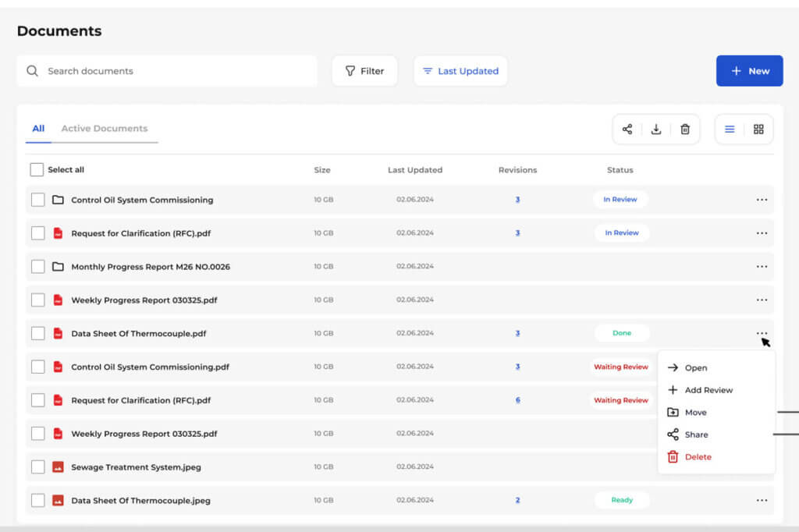Click the trash icon in the toolbar
This screenshot has width=799, height=532.
tap(685, 129)
